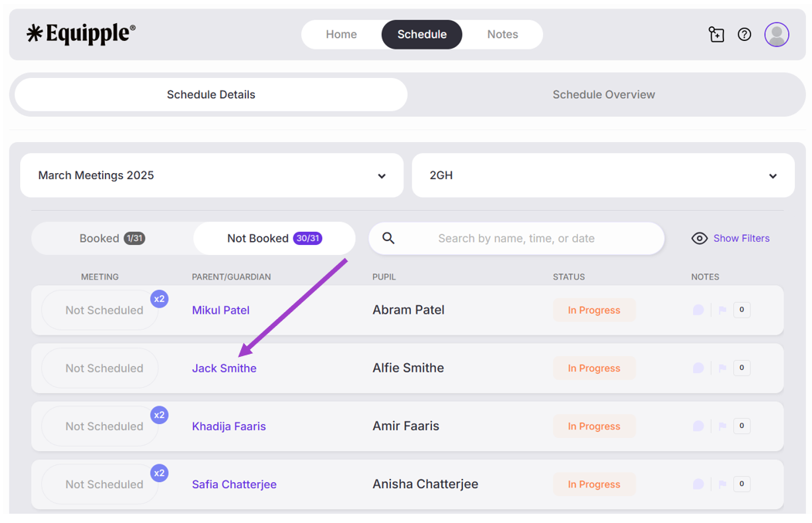Expand the March Meetings 2025 dropdown
The height and width of the screenshot is (523, 812).
pyautogui.click(x=212, y=175)
